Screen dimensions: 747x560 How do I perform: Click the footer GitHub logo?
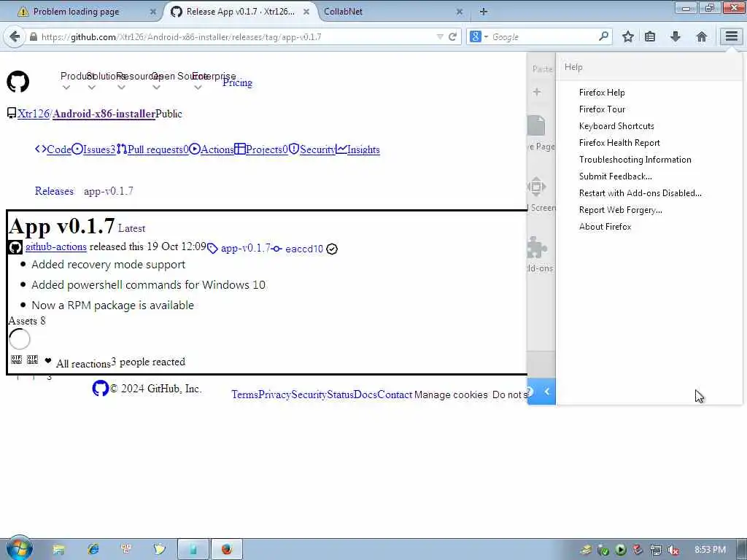[100, 388]
